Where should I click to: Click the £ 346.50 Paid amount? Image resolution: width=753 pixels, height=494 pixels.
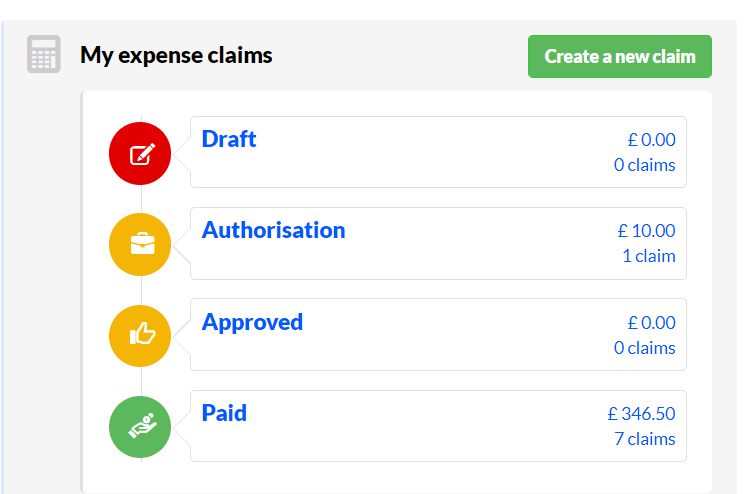pos(642,414)
